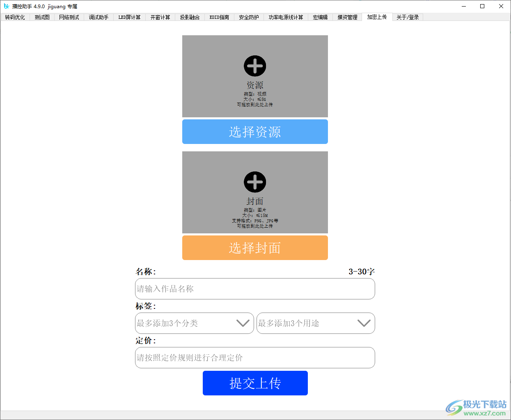Select the 投影融合 tab
511x420 pixels.
coord(190,17)
